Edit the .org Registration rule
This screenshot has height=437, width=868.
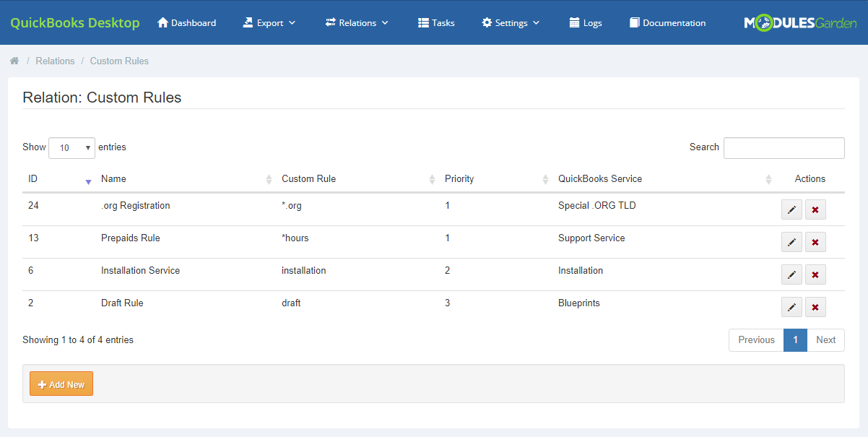[791, 209]
